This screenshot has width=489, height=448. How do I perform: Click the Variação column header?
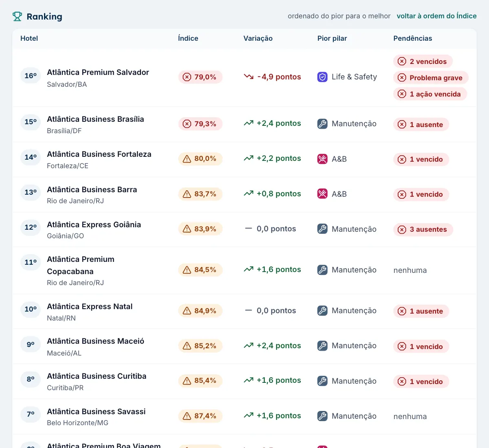pos(258,38)
